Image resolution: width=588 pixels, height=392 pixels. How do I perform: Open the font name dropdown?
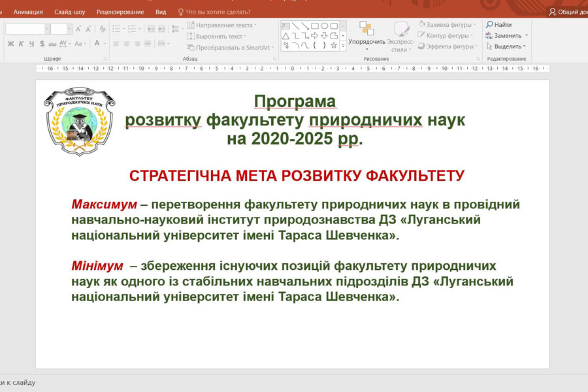47,29
